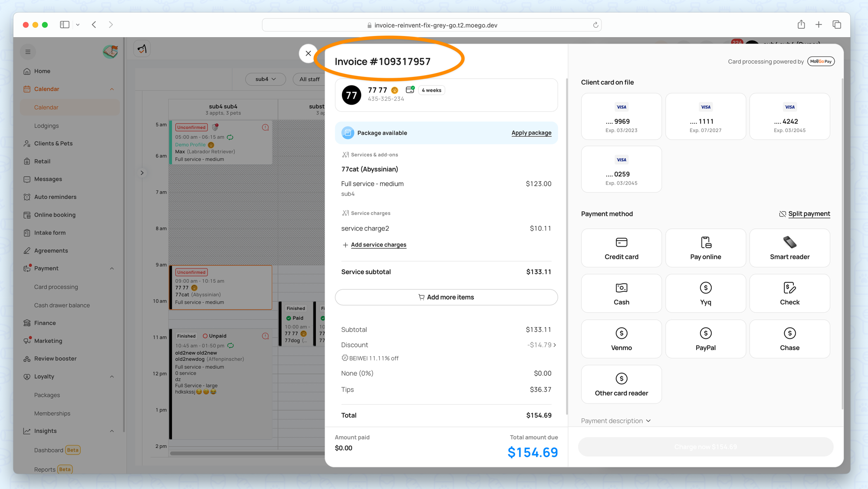The width and height of the screenshot is (868, 489).
Task: Close the invoice dialog
Action: click(308, 53)
